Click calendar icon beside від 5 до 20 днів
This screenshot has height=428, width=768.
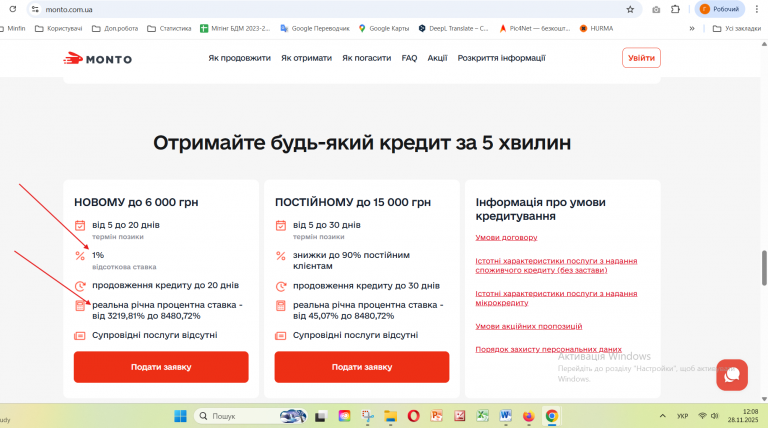[80, 225]
